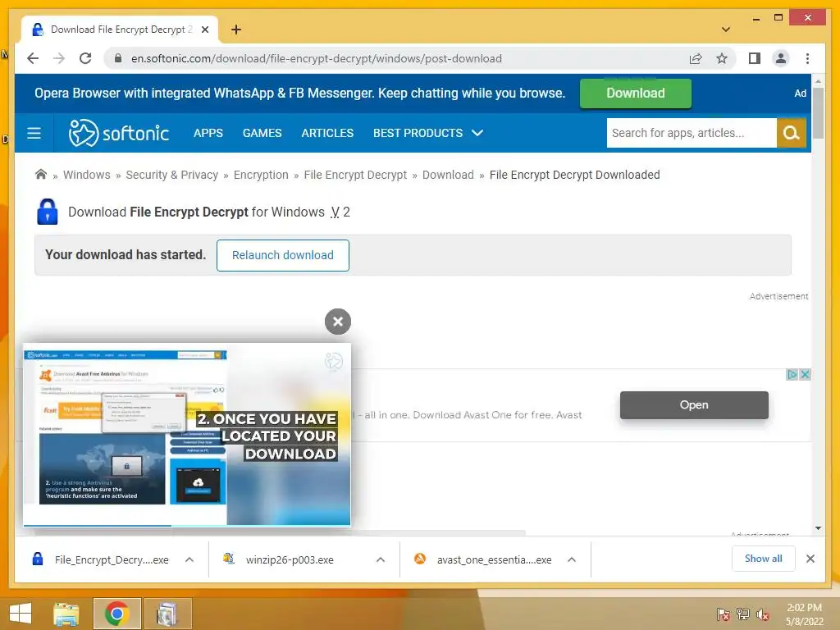Click the green Opera Download button
The width and height of the screenshot is (840, 630).
[636, 94]
